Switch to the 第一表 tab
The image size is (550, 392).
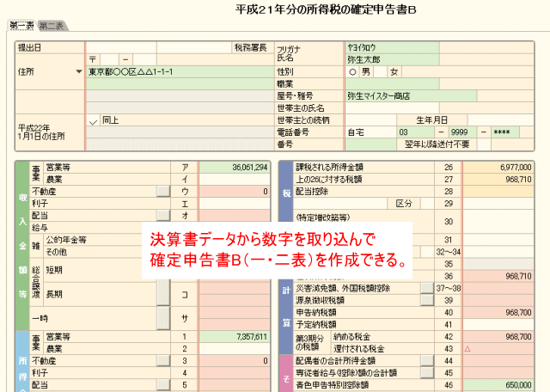[21, 26]
